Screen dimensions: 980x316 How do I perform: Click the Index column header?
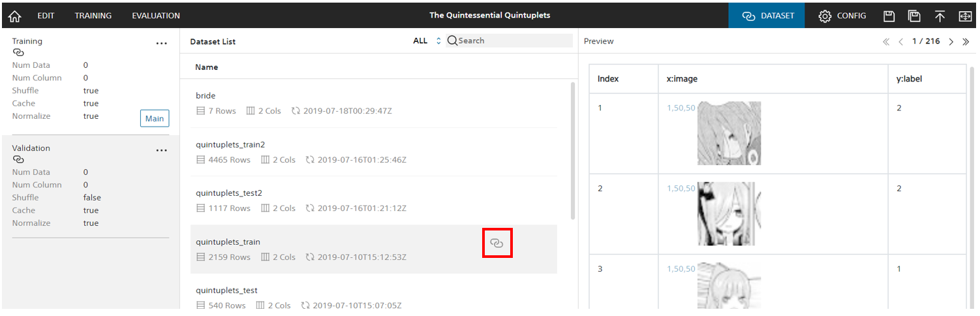[x=608, y=79]
